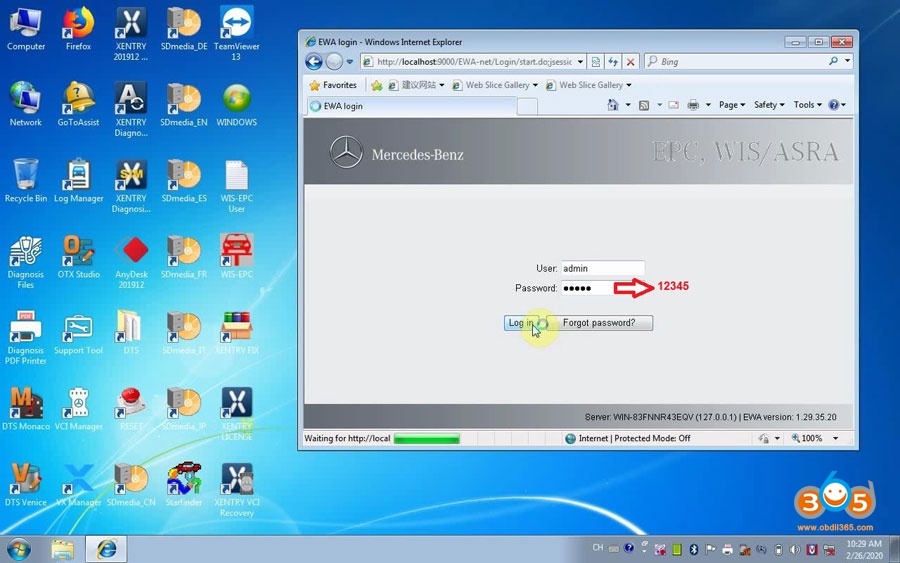Expand the Home button dropdown arrow
Viewport: 900px width, 563px height.
[627, 105]
